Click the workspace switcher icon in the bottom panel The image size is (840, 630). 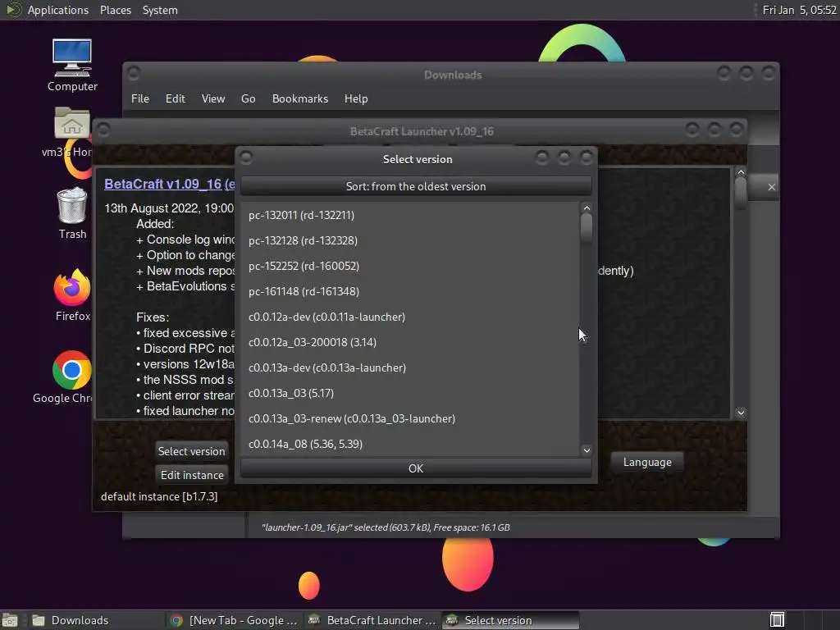(777, 620)
